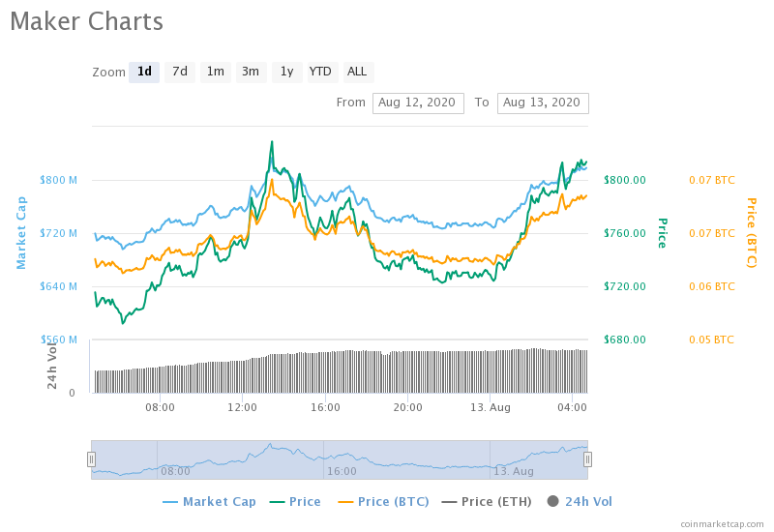The image size is (774, 532).
Task: Toggle the green Price series legend
Action: pos(295,502)
